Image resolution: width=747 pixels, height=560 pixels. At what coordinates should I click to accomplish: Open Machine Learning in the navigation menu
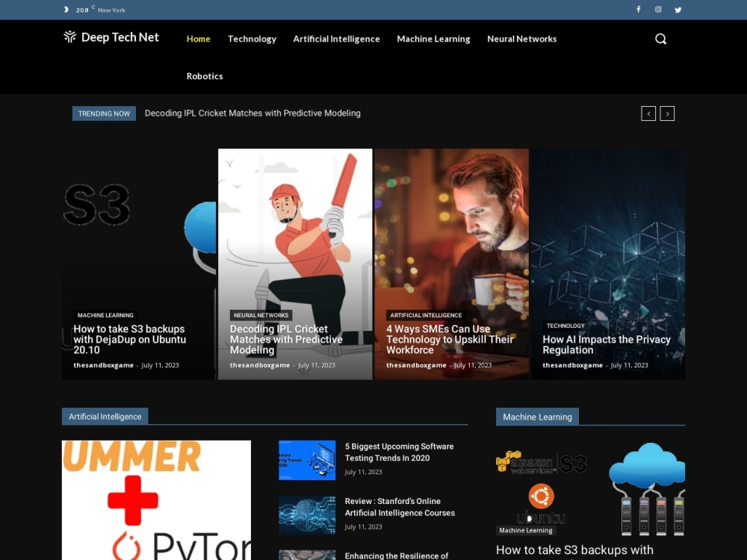tap(433, 39)
